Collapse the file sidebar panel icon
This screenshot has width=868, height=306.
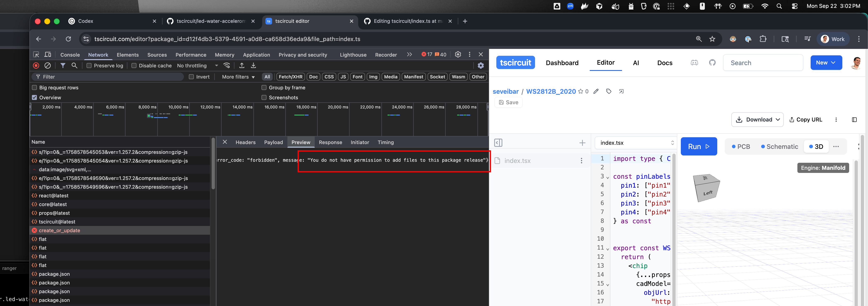pyautogui.click(x=498, y=143)
